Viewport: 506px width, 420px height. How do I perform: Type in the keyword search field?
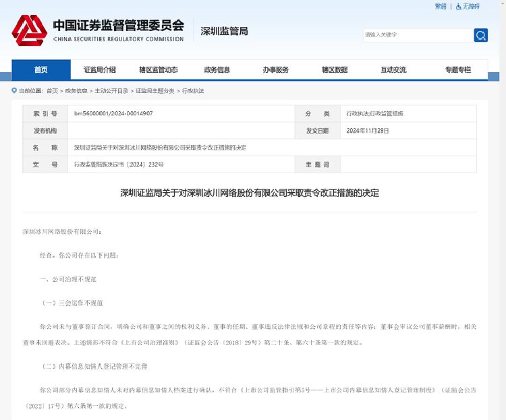click(x=416, y=35)
